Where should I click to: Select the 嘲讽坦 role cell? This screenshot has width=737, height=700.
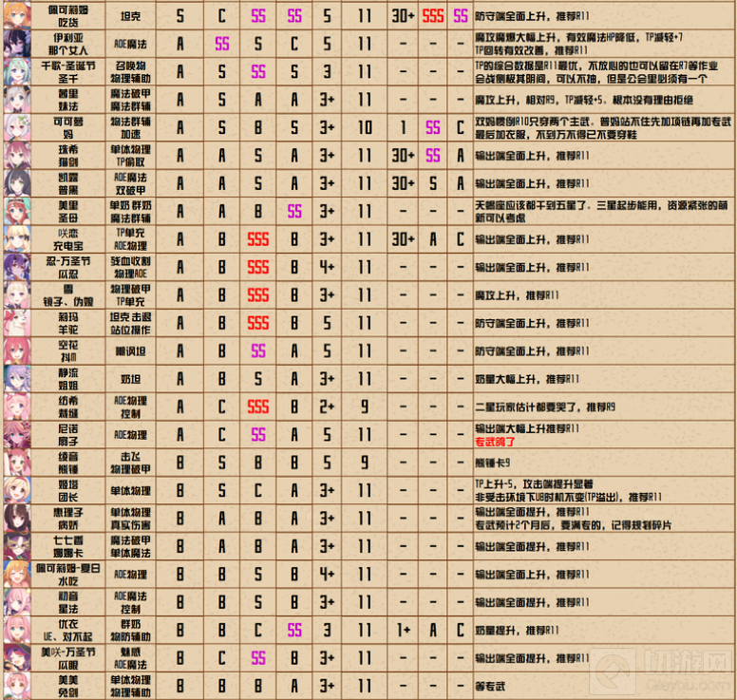(131, 351)
